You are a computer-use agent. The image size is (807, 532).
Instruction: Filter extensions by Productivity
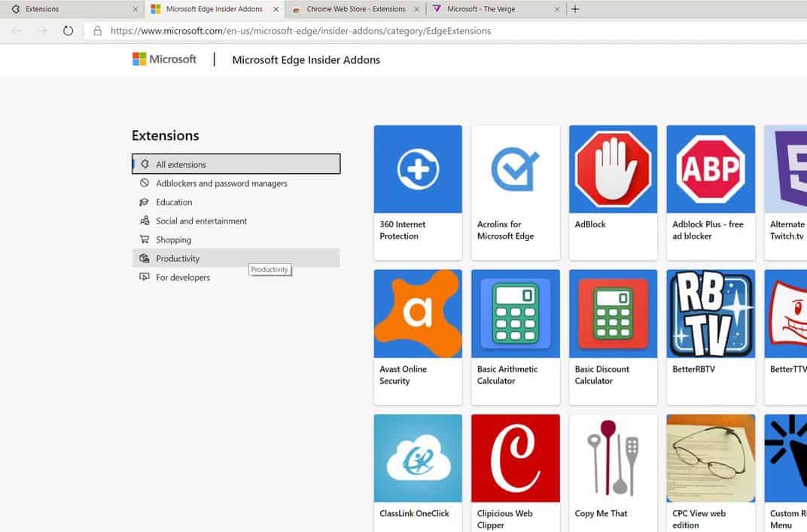click(179, 258)
